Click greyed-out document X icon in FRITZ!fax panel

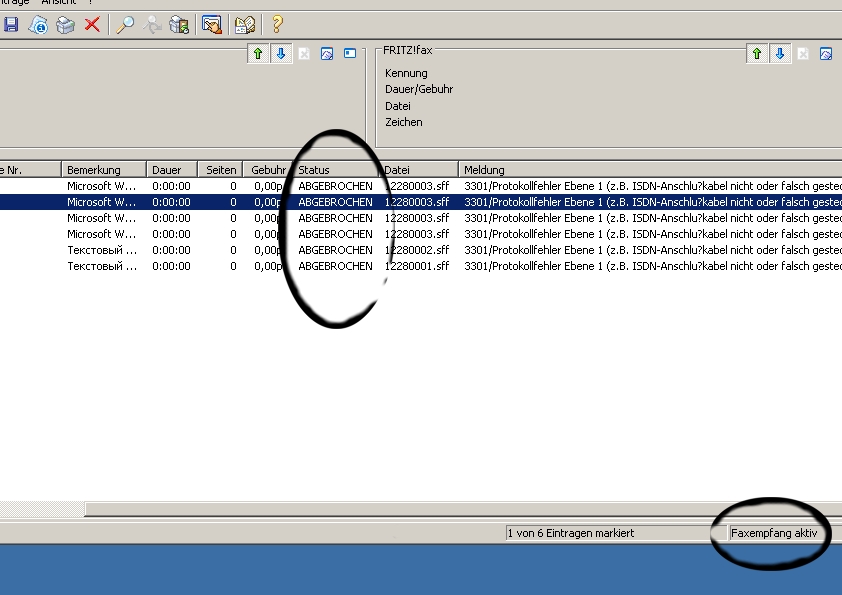(803, 54)
